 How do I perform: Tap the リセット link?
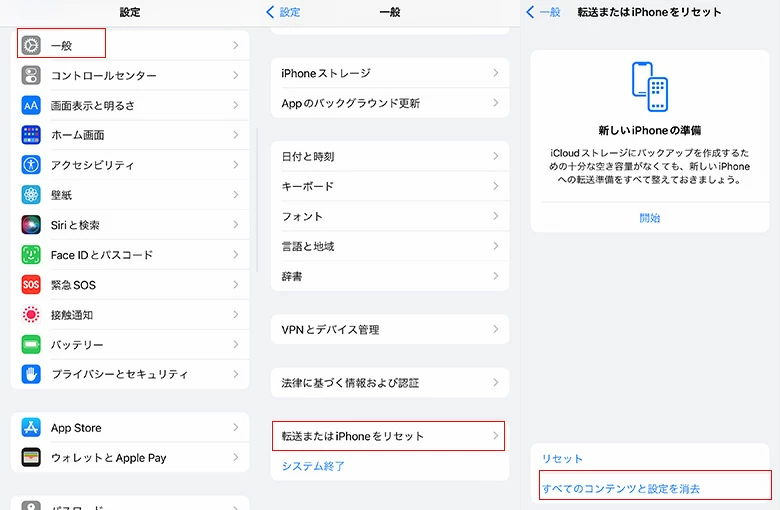pos(562,459)
